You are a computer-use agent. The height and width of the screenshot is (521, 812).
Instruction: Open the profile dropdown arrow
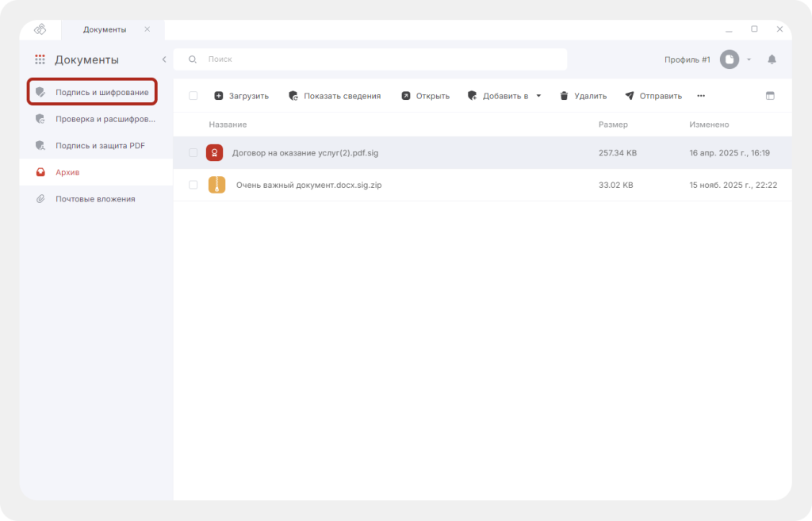coord(749,59)
